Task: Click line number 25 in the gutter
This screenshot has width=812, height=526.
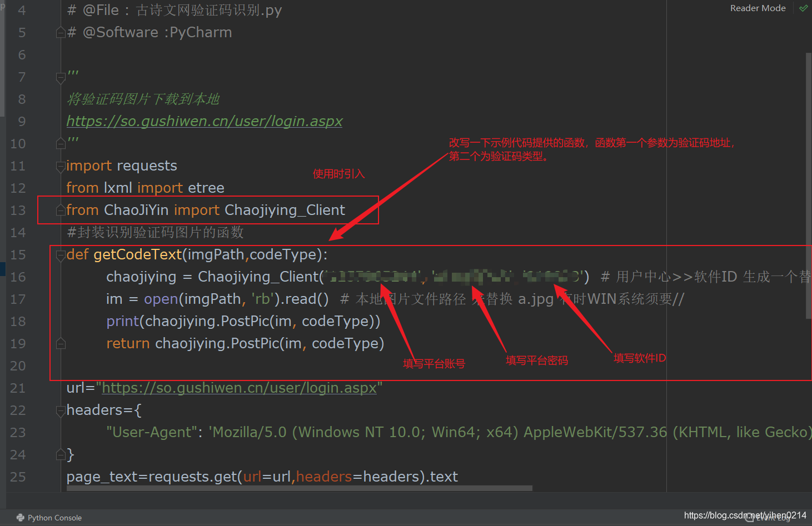Action: tap(18, 477)
